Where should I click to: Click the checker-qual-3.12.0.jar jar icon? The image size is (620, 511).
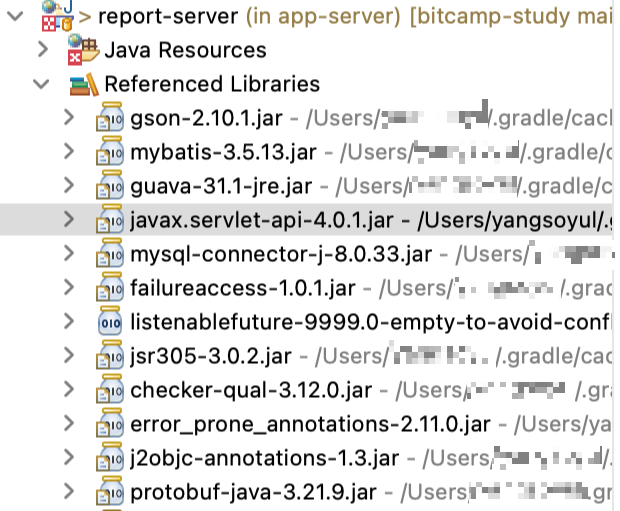pos(110,389)
